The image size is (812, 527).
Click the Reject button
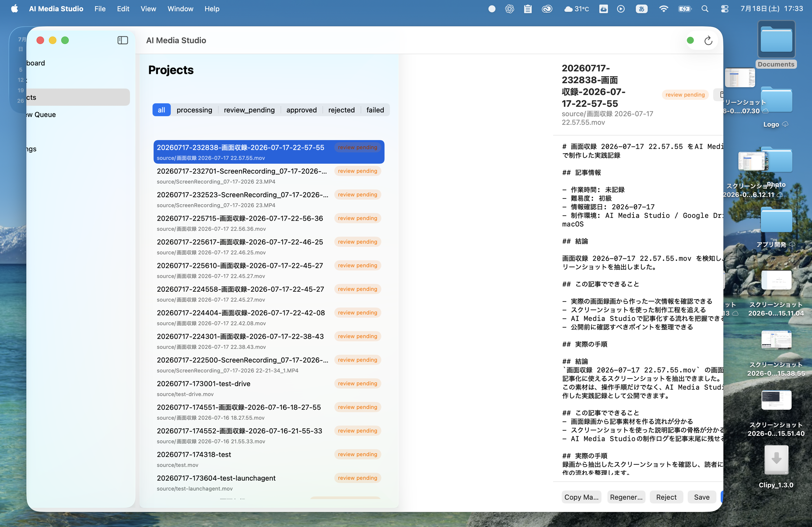coord(666,497)
